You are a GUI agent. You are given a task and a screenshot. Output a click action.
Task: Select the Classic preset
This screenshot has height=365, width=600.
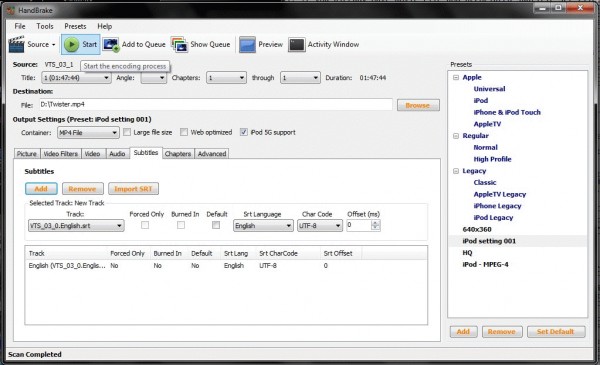(x=485, y=182)
